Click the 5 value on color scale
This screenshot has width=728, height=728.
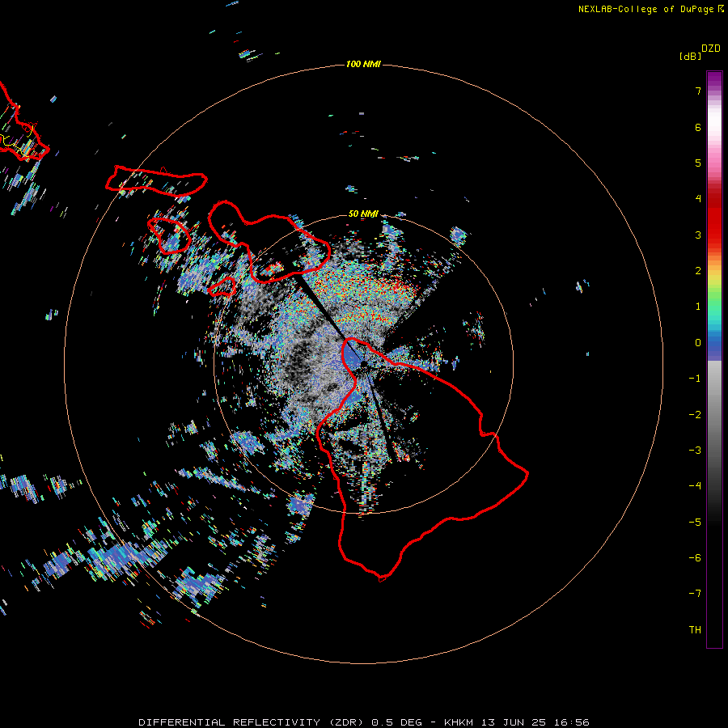[x=698, y=163]
